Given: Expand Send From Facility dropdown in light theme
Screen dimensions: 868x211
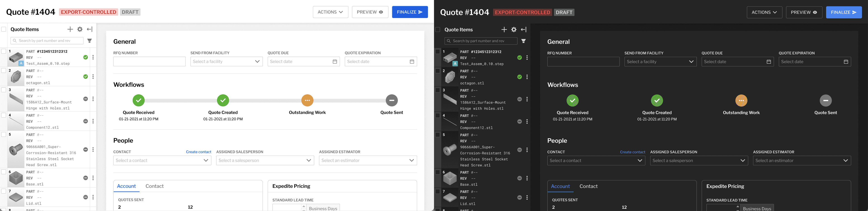Looking at the screenshot, I should pyautogui.click(x=226, y=62).
